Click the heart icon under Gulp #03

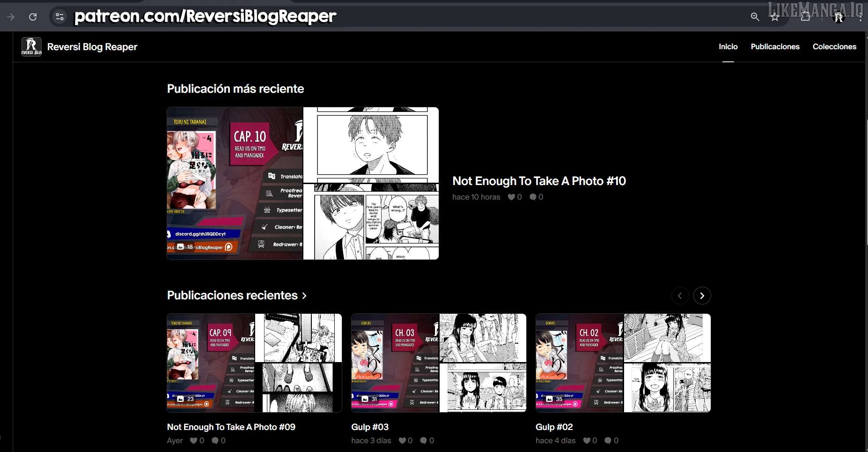tap(402, 441)
